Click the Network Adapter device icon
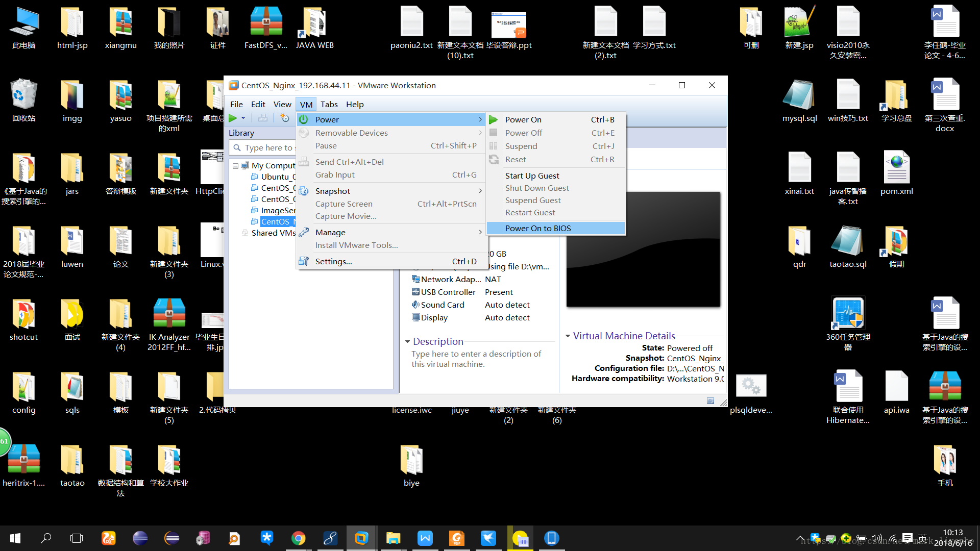 416,279
